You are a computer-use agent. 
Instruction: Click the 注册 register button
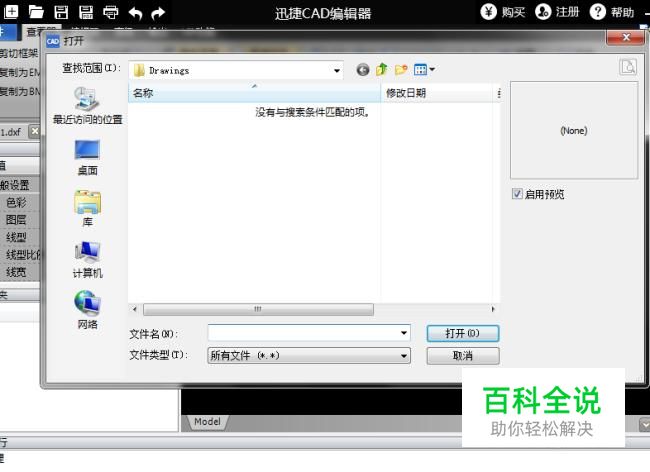[x=556, y=12]
